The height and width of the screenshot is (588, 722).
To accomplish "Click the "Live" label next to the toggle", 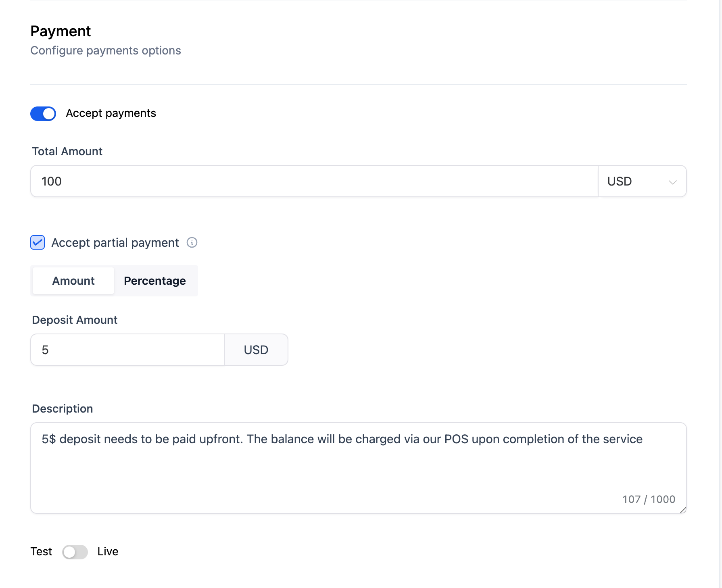I will coord(108,552).
